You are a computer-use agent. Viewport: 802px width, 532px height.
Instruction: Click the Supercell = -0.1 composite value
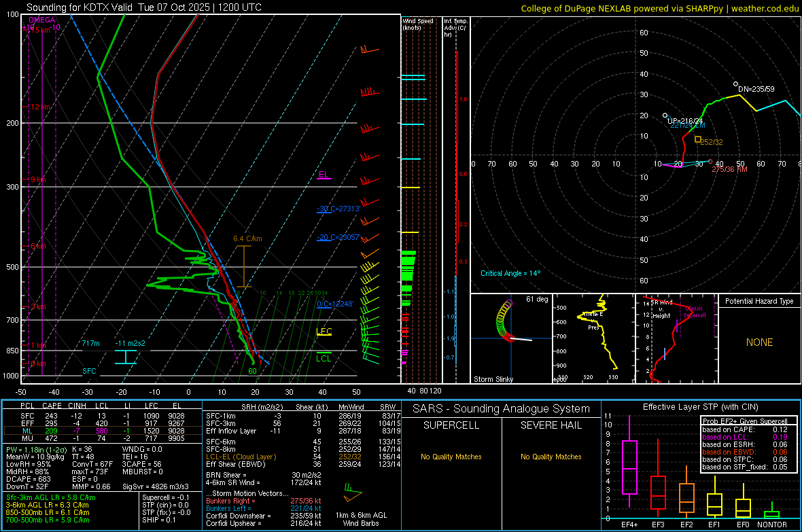[166, 498]
